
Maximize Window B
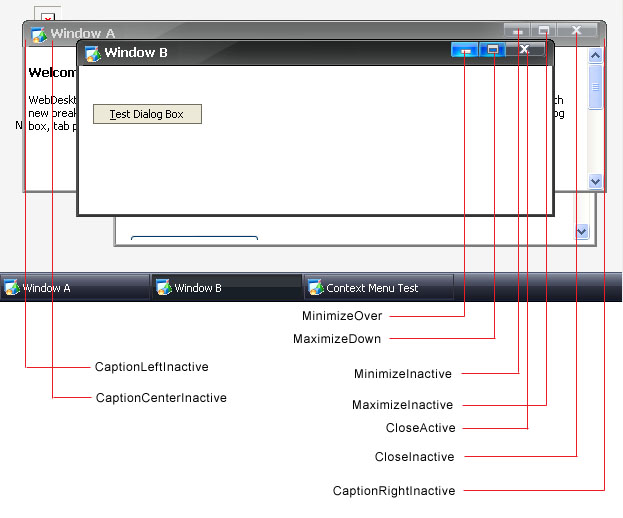493,50
